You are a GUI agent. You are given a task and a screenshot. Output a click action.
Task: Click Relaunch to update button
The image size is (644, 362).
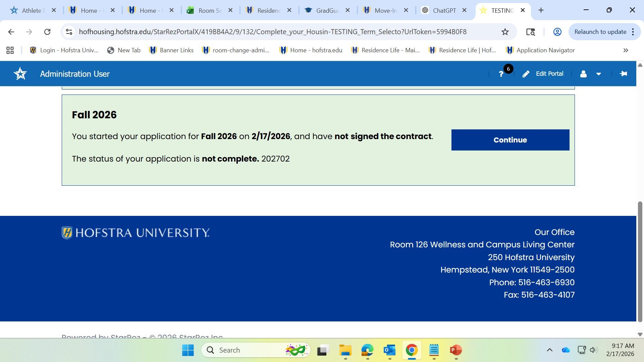pos(600,32)
